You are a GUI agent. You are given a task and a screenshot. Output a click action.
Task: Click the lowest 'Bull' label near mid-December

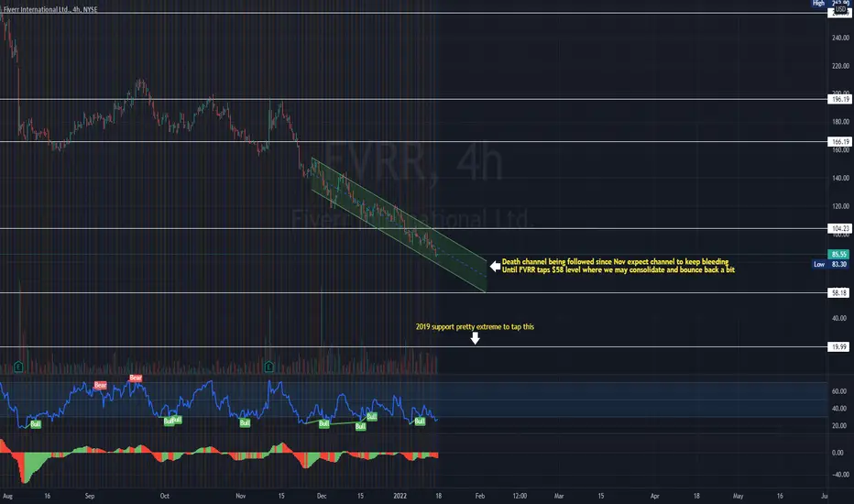360,427
